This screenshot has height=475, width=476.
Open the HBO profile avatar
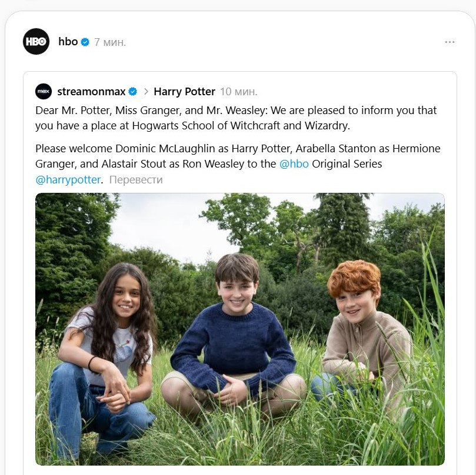(x=36, y=42)
